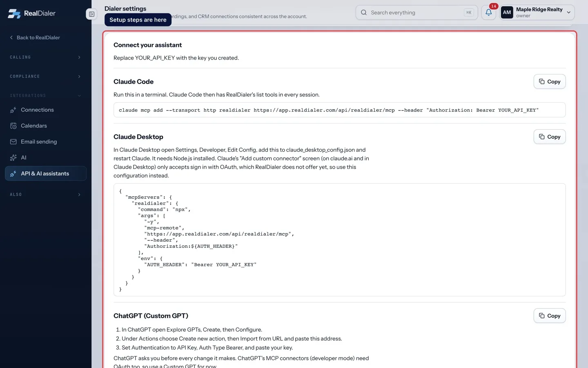The width and height of the screenshot is (588, 368).
Task: Open Calendars in the sidebar
Action: (x=45, y=126)
